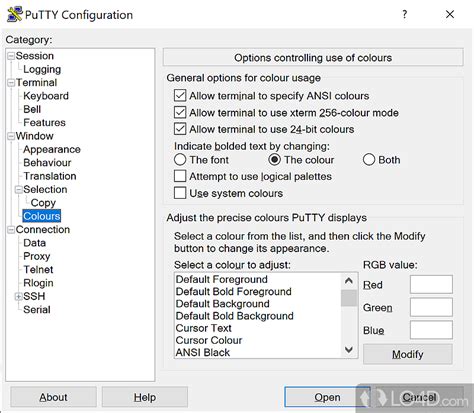474x413 pixels.
Task: Collapse the Session tree node
Action: coord(11,56)
